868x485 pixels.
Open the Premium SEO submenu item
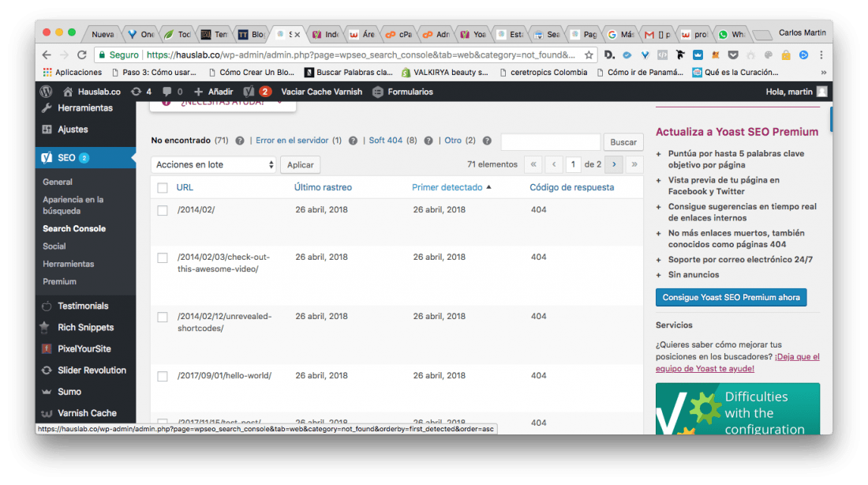click(x=59, y=281)
